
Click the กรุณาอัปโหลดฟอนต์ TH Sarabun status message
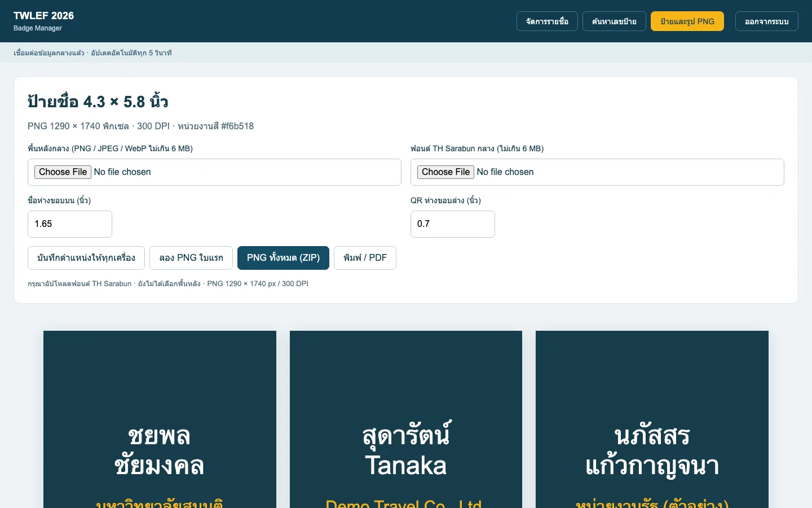click(168, 284)
